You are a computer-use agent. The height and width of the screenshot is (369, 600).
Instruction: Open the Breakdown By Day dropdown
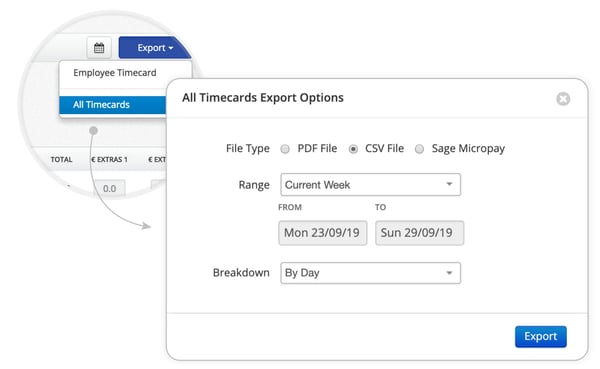(370, 273)
